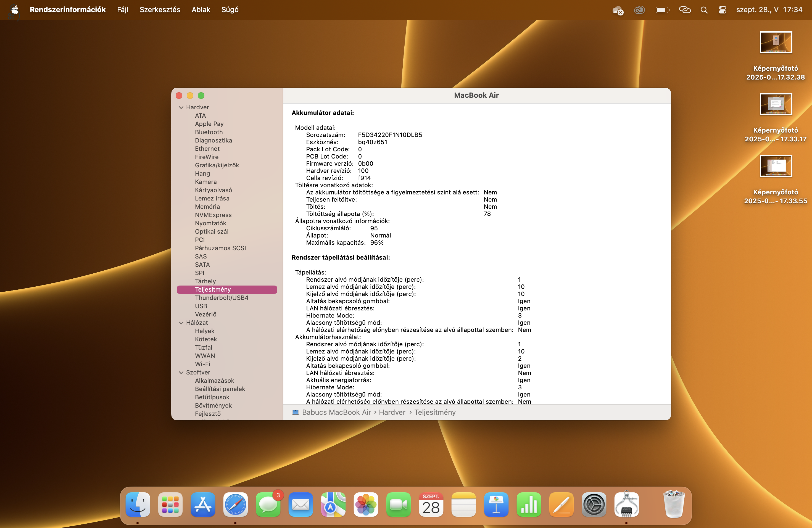Select Bluetooth in the sidebar
Image resolution: width=812 pixels, height=528 pixels.
click(x=209, y=132)
